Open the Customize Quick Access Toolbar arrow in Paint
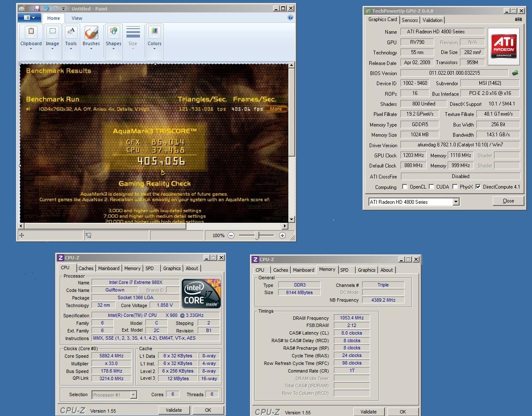532x416 pixels. tap(64, 8)
